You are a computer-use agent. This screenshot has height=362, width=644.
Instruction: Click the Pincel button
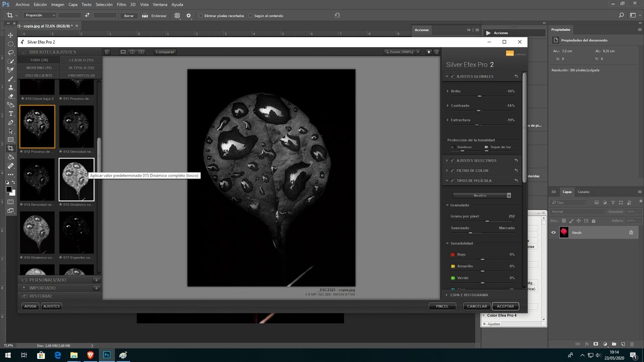(x=442, y=306)
